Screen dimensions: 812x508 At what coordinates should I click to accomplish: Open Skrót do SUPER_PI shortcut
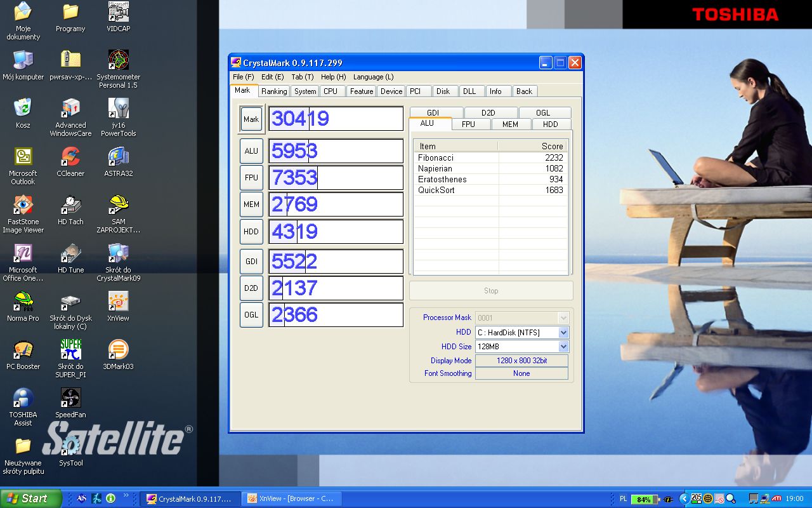click(x=70, y=359)
